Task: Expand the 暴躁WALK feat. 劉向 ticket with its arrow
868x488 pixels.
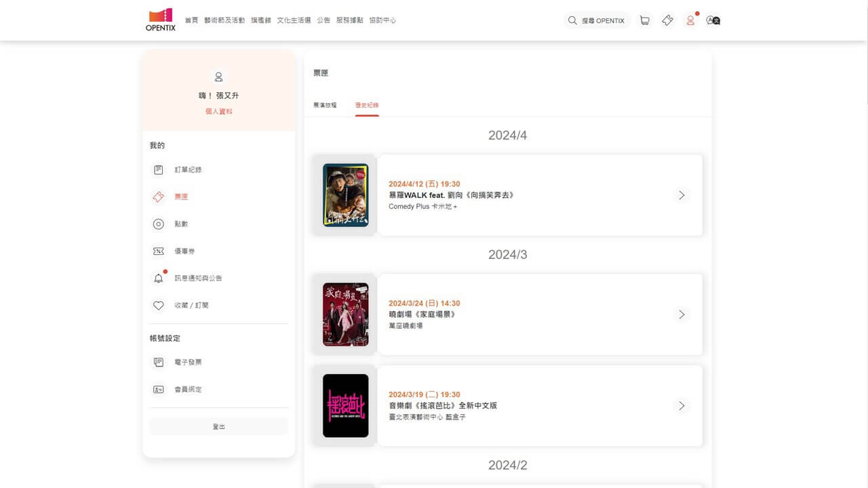Action: pyautogui.click(x=682, y=195)
